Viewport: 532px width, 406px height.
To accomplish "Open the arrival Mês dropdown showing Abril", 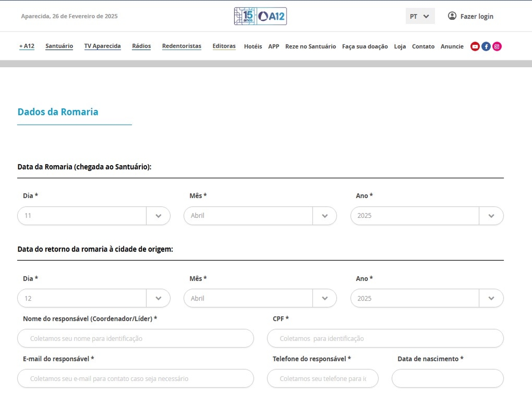I will coord(260,216).
